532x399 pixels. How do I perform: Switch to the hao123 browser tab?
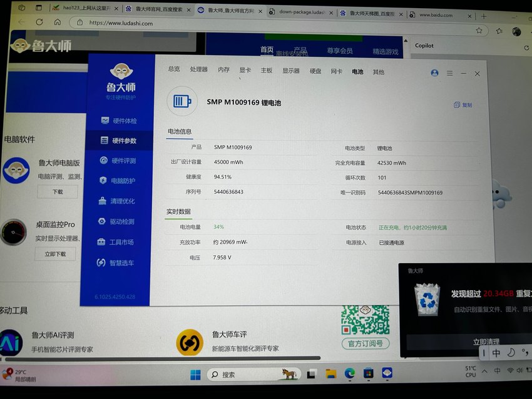tap(85, 8)
